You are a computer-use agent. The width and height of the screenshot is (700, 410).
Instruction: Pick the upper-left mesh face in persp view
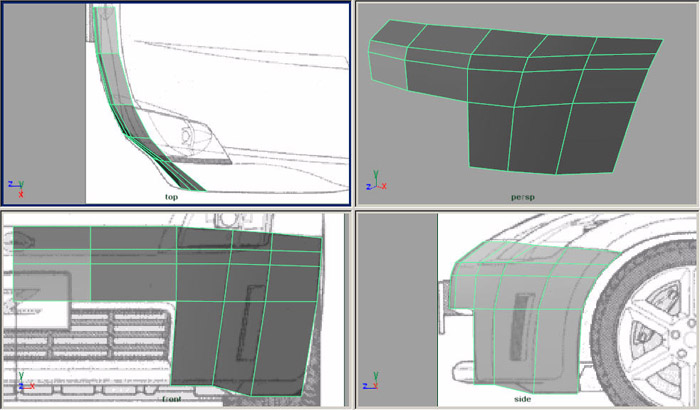coord(388,43)
